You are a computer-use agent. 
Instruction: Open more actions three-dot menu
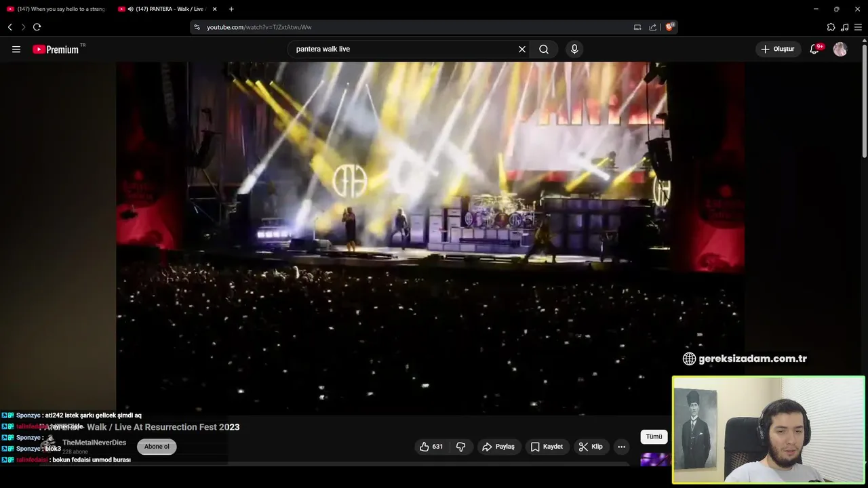[x=621, y=447]
